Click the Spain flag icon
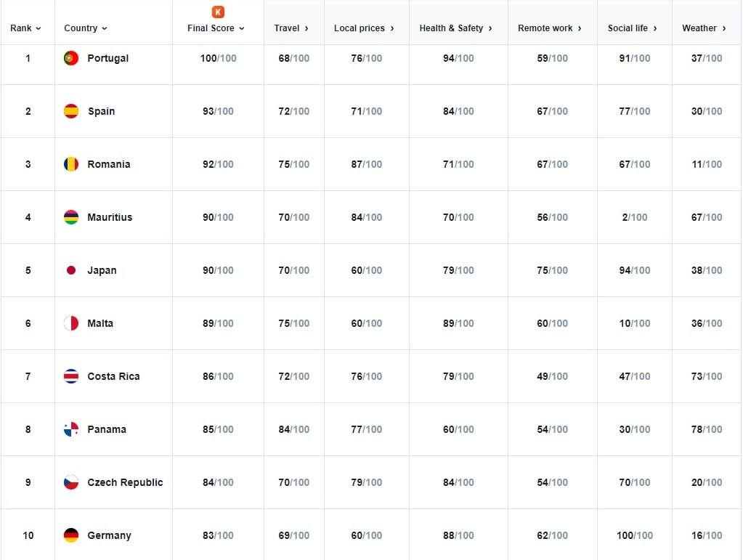743x560 pixels. [x=71, y=111]
